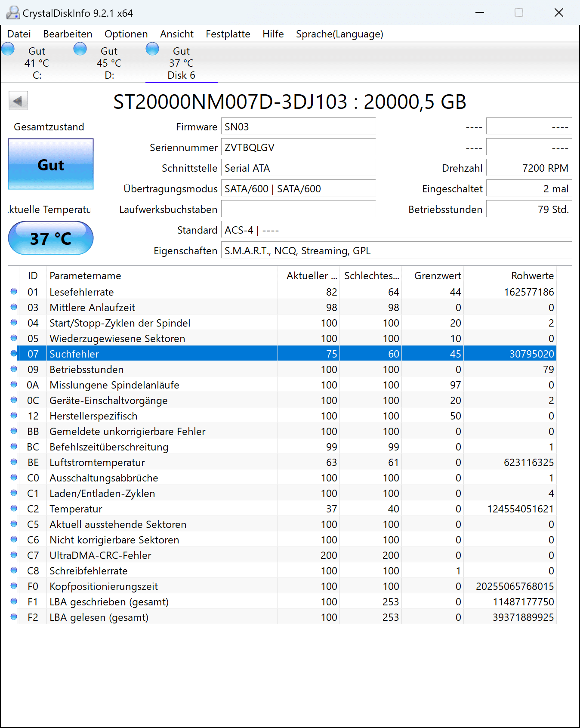This screenshot has height=728, width=580.
Task: Click the blue status orb for drive D:
Action: pos(80,49)
